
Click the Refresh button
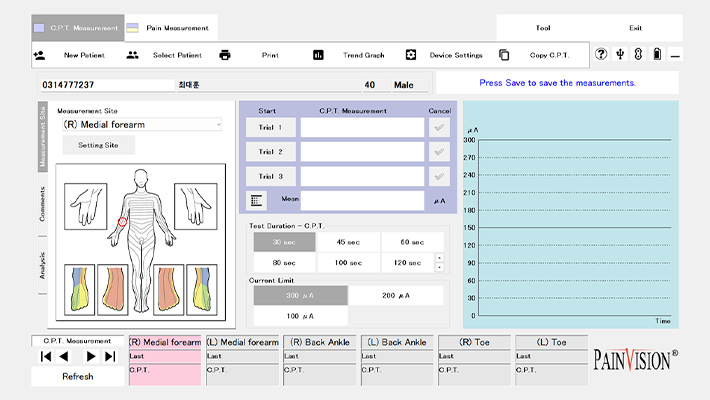click(x=77, y=377)
